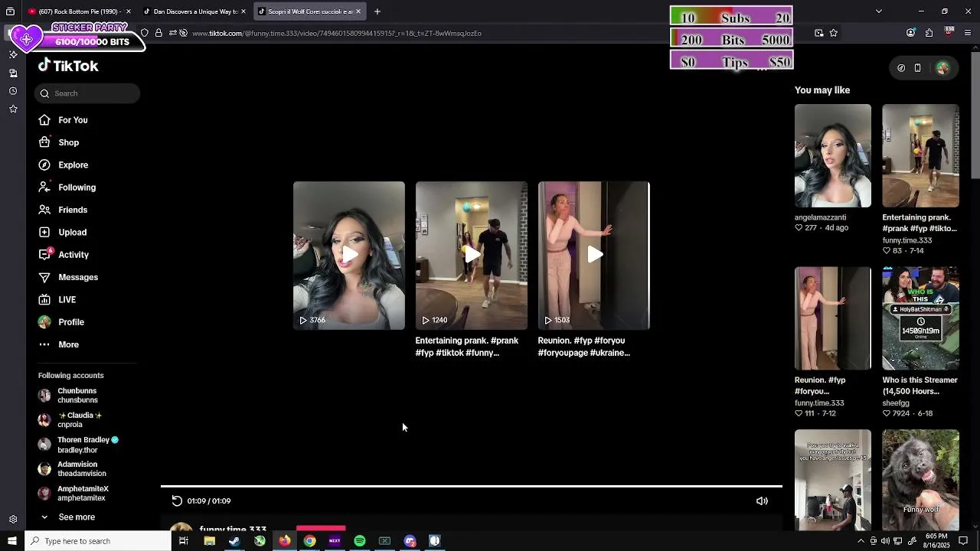
Task: Open the browser sidebar history icon
Action: point(13,91)
